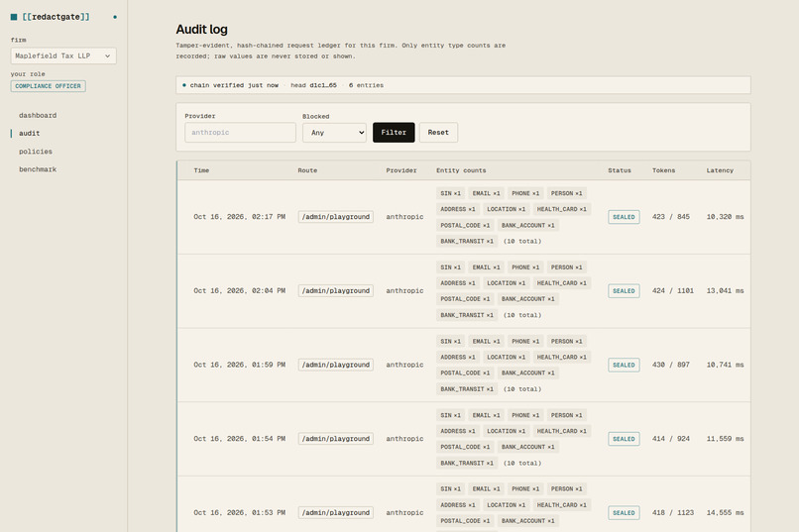Click the Audit log page heading
The image size is (799, 532).
[x=202, y=30]
